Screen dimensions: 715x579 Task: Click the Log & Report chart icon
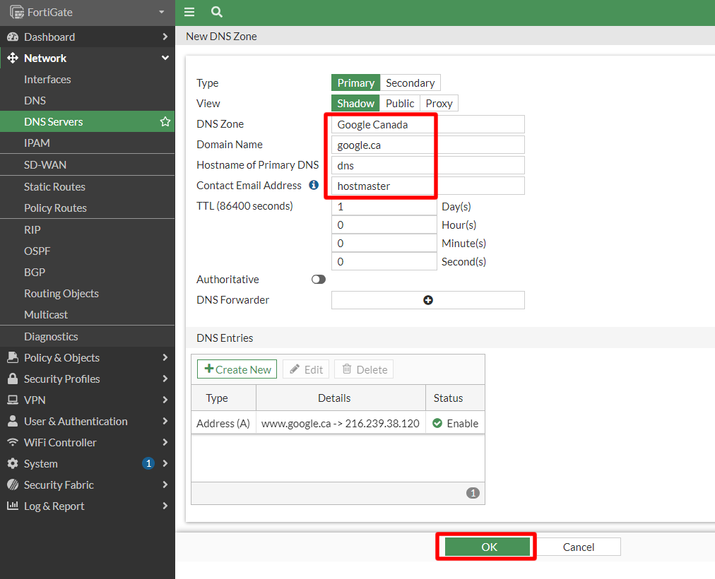click(13, 506)
